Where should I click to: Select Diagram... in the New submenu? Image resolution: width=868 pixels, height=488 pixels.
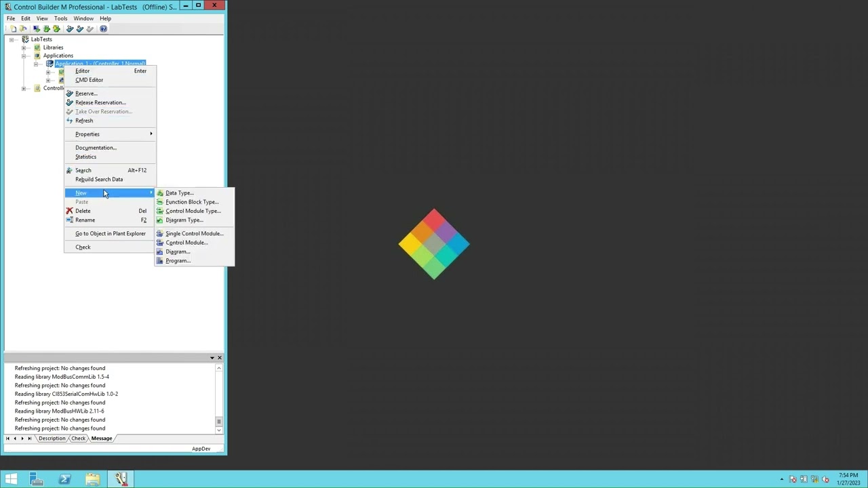195,251
